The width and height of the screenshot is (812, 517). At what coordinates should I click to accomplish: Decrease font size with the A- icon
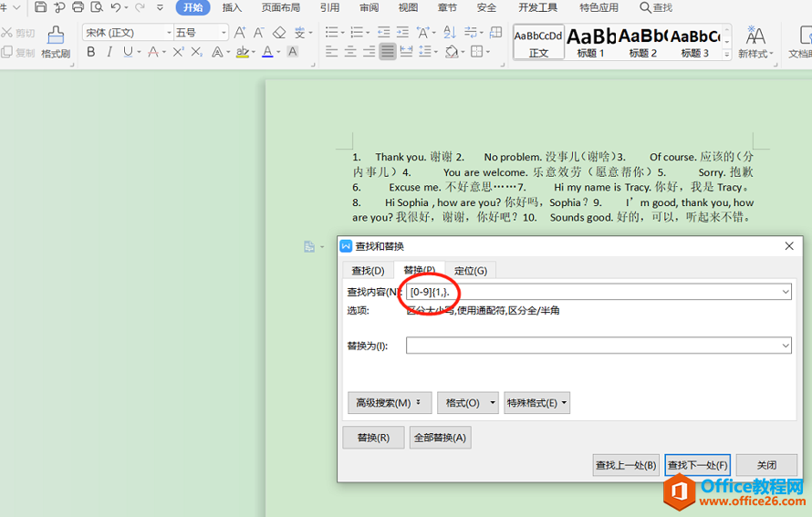click(259, 33)
